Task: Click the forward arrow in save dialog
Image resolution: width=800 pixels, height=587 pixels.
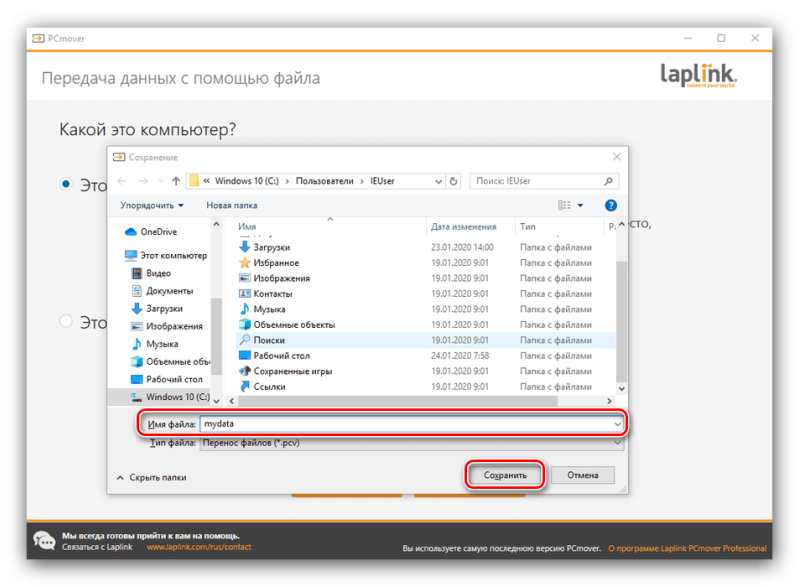Action: click(143, 181)
